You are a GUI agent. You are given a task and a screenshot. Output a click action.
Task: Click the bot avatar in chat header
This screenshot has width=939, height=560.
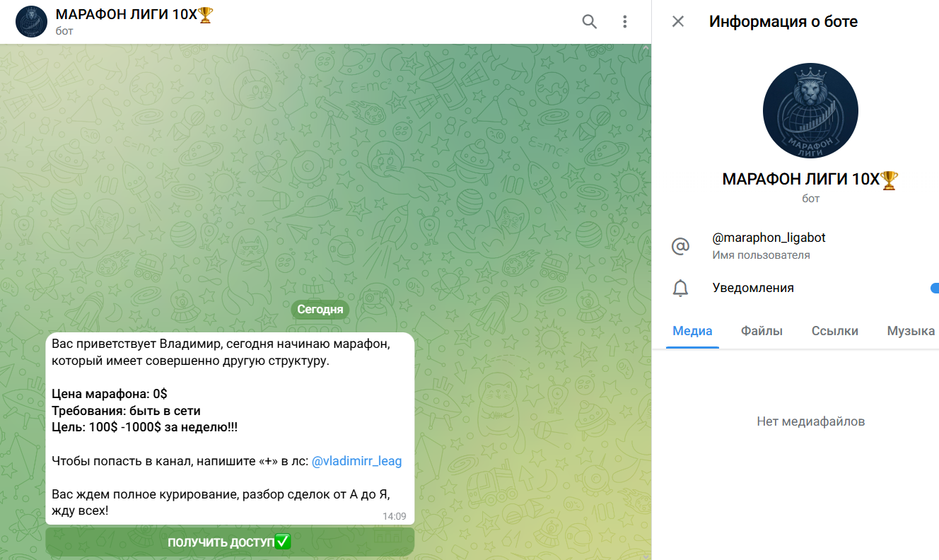coord(31,22)
